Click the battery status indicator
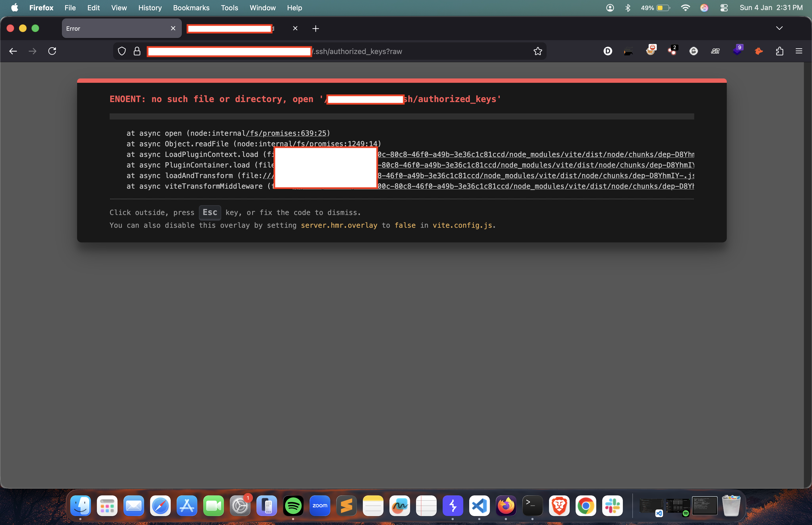 click(656, 8)
